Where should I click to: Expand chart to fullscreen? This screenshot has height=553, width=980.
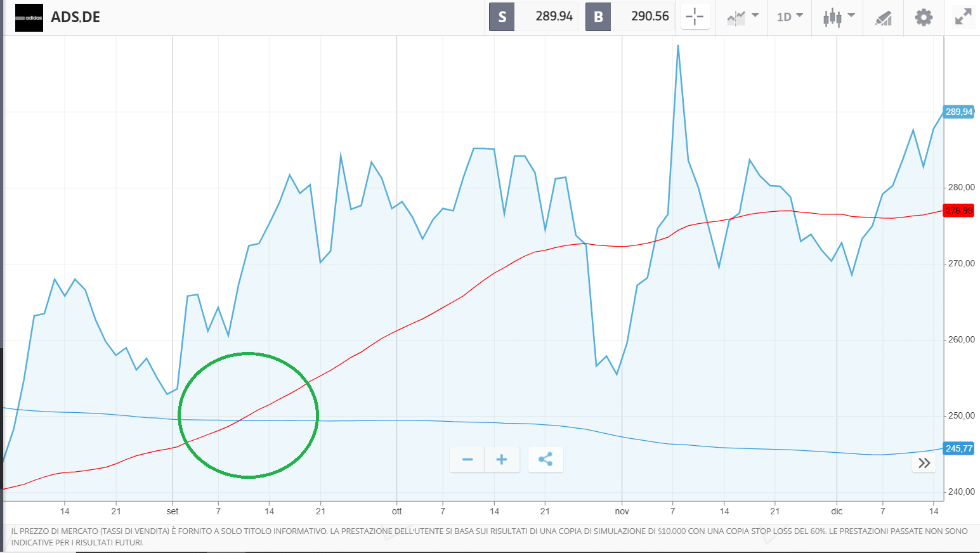[x=963, y=17]
